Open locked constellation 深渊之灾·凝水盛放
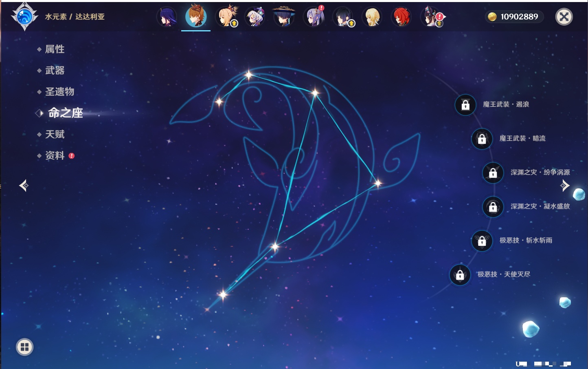This screenshot has width=588, height=369. tap(493, 207)
